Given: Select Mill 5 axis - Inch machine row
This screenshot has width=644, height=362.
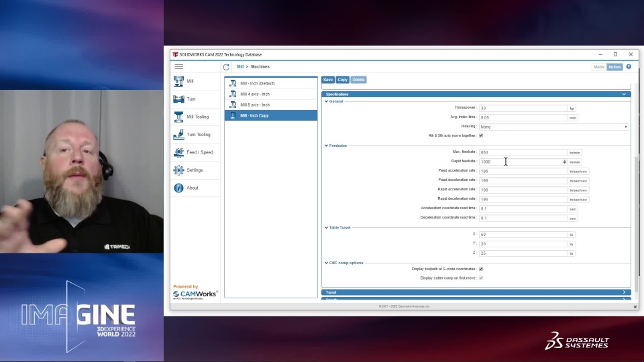Looking at the screenshot, I should 271,105.
